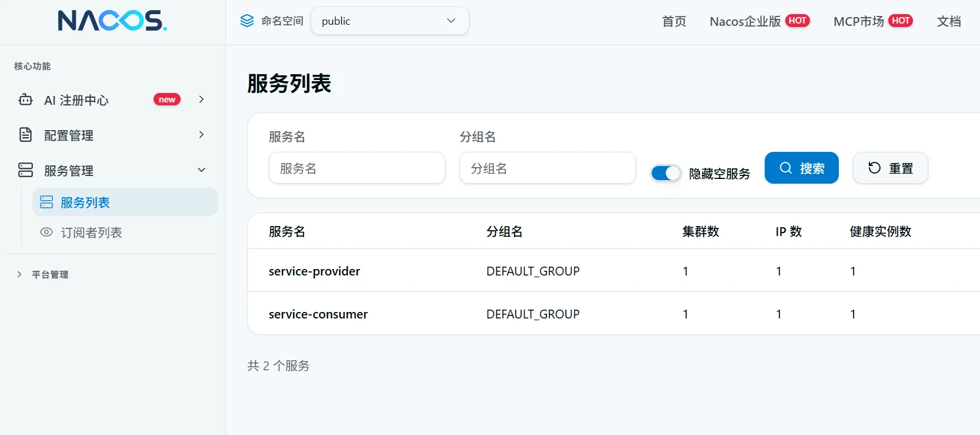This screenshot has height=435, width=980.
Task: Click the 集群数 value for service-provider
Action: click(x=685, y=271)
